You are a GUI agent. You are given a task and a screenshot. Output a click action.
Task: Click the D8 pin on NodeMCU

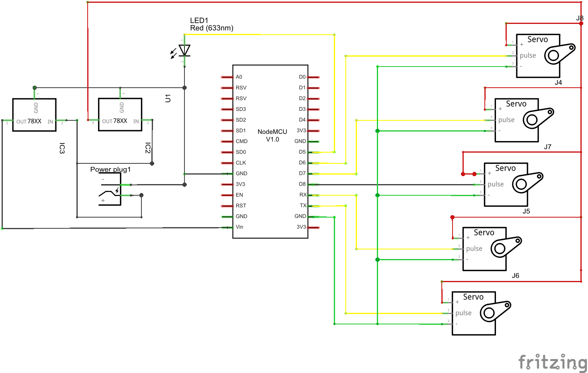click(314, 185)
